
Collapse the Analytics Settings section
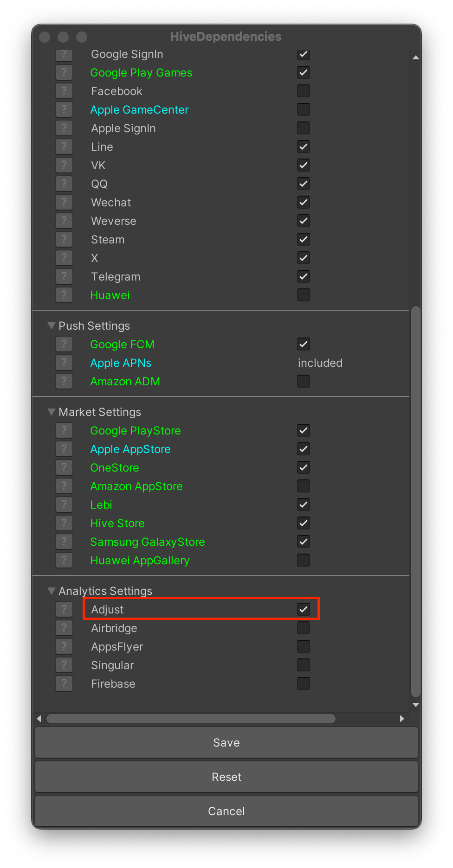(x=52, y=591)
